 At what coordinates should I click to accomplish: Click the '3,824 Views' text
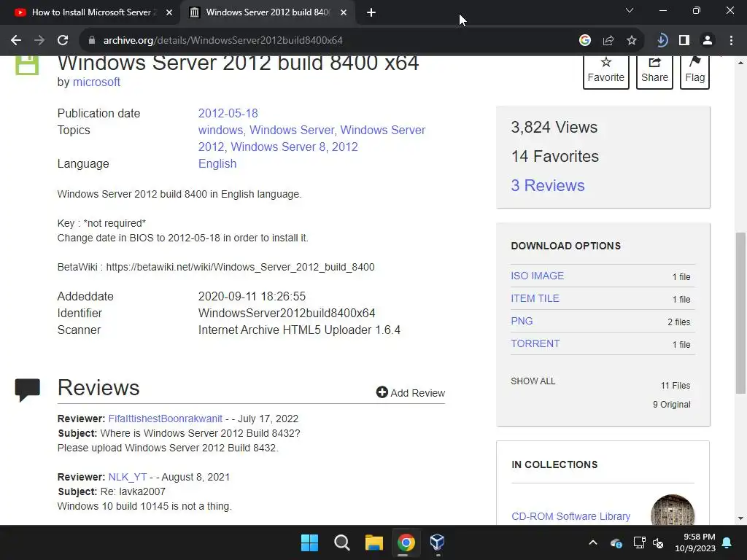click(x=554, y=127)
